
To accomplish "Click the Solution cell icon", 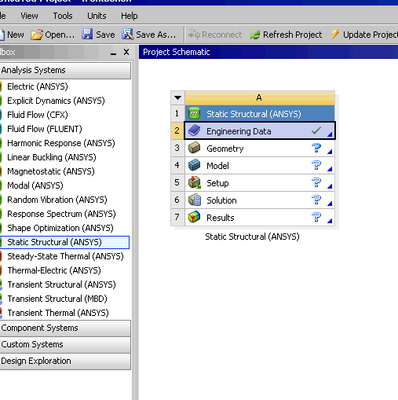I will (194, 200).
